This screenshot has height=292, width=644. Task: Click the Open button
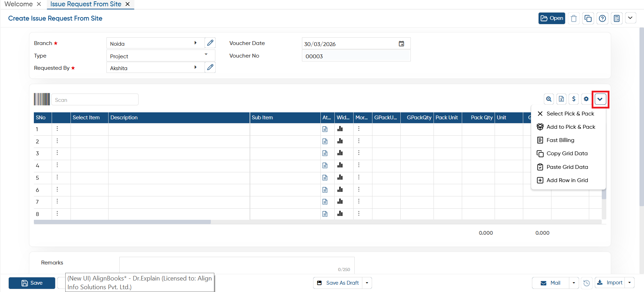pos(552,18)
